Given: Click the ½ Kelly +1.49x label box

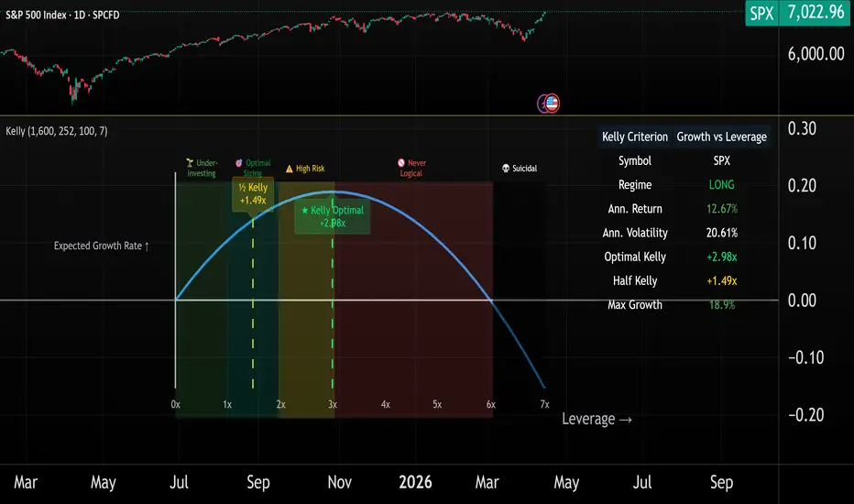Looking at the screenshot, I should tap(253, 194).
